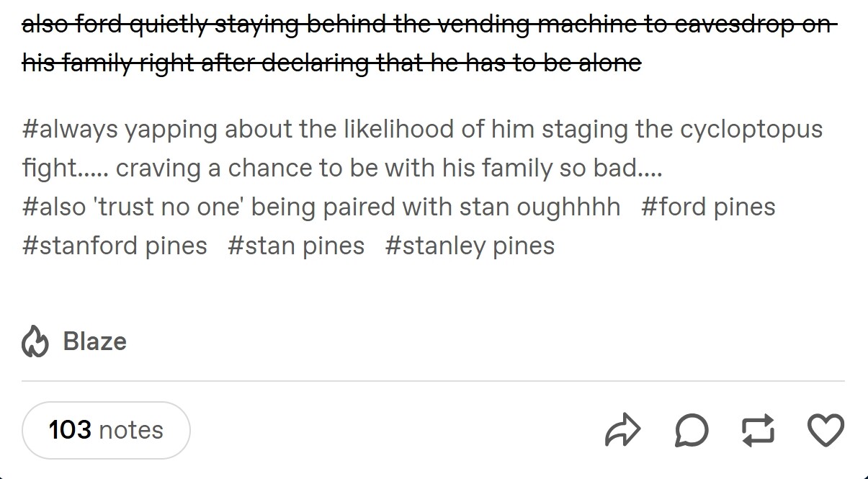The image size is (868, 479).
Task: Click the word 'notes' in the notes pill
Action: point(131,430)
